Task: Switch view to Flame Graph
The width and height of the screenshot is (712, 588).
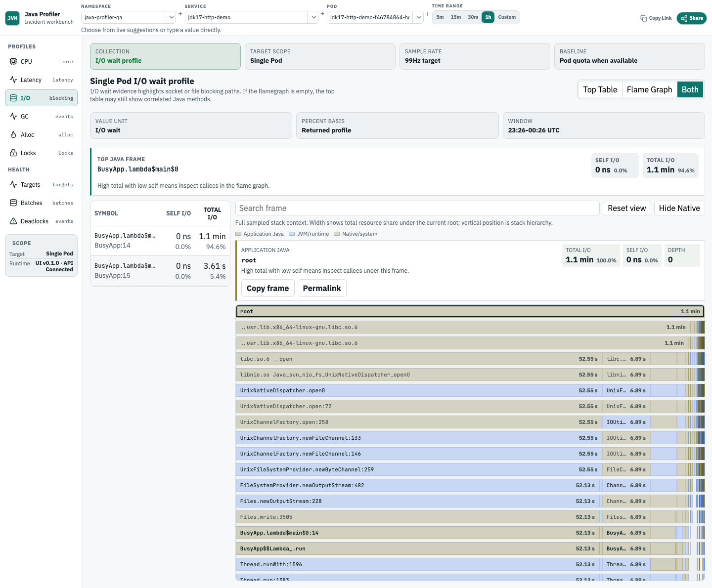Action: click(x=649, y=89)
